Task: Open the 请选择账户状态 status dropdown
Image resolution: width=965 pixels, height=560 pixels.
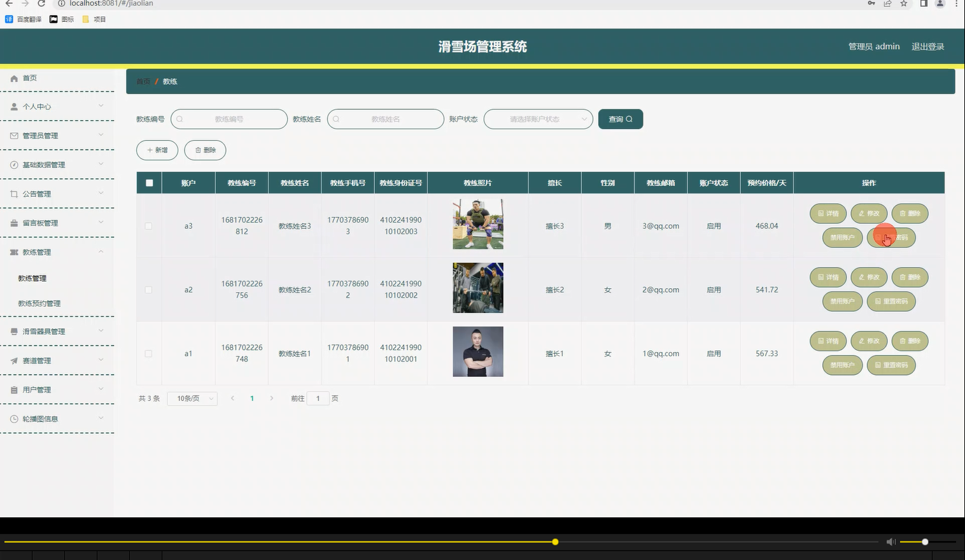Action: pyautogui.click(x=538, y=119)
